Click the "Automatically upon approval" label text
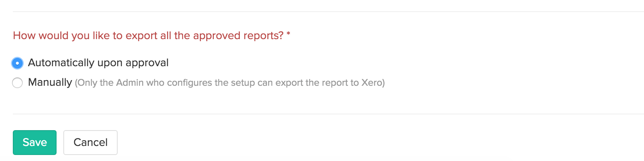The image size is (644, 161). pos(98,63)
